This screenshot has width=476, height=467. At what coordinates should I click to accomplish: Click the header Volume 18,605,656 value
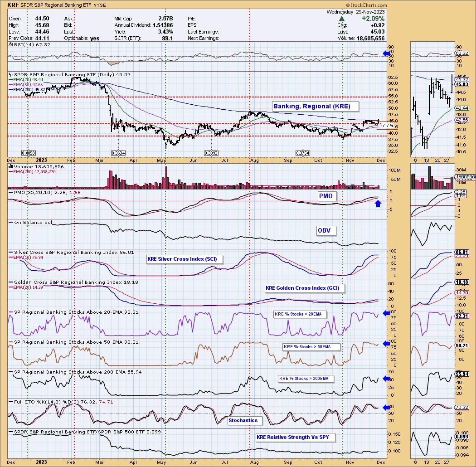(x=370, y=38)
